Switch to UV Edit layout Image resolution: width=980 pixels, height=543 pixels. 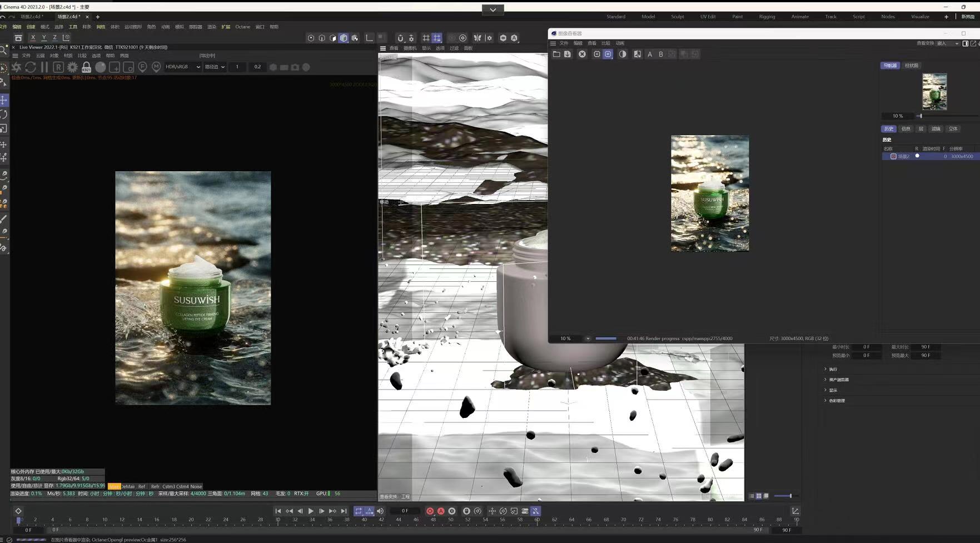click(708, 17)
